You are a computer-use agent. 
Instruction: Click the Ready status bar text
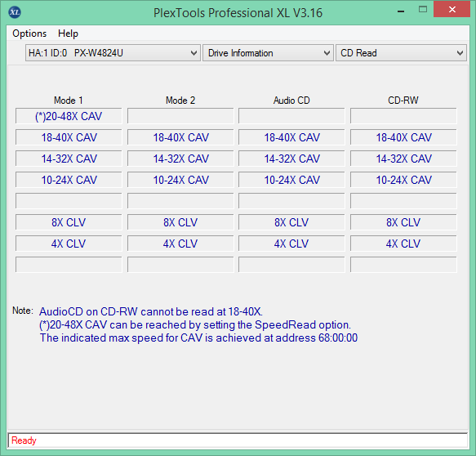[x=24, y=440]
